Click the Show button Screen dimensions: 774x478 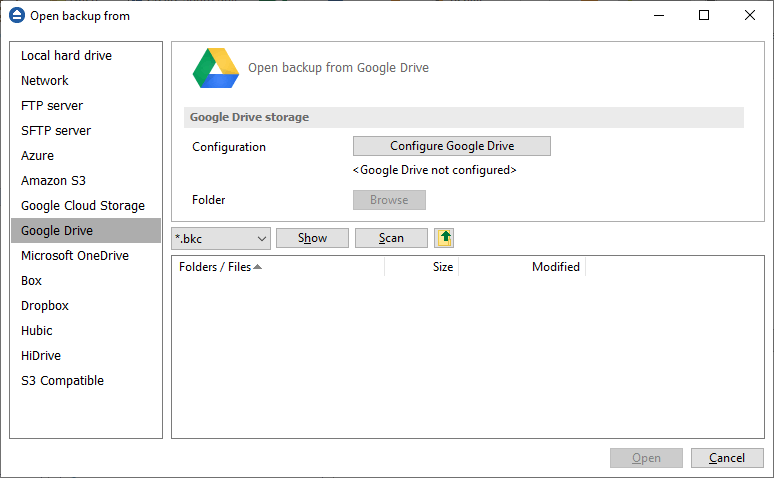312,238
